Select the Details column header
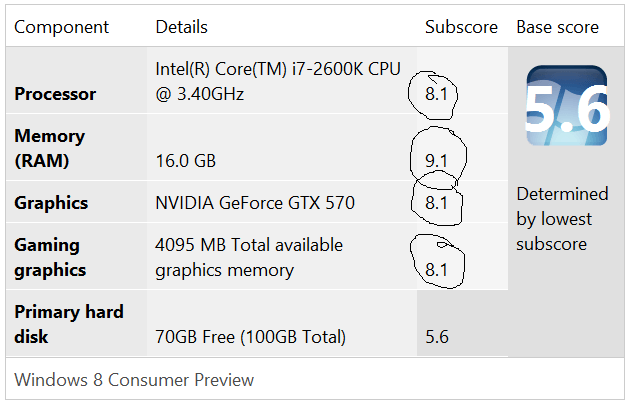The image size is (626, 400). point(182,27)
